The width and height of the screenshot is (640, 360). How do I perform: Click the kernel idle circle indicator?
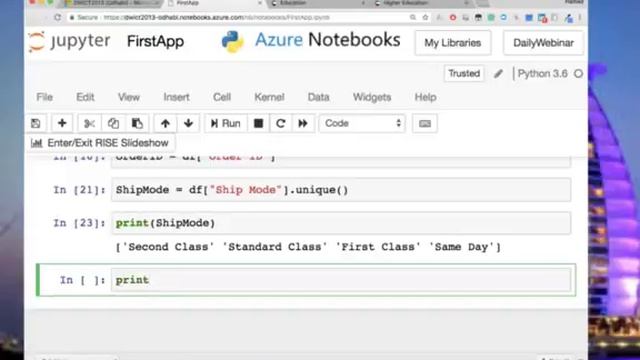pyautogui.click(x=578, y=74)
